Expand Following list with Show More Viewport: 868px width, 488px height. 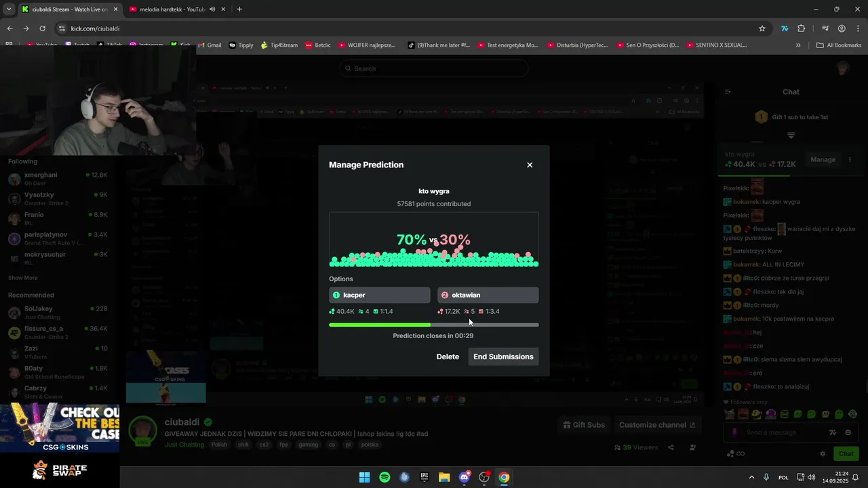coord(23,278)
